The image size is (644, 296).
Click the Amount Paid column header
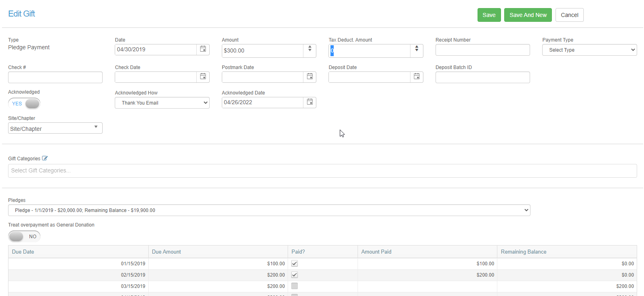427,252
